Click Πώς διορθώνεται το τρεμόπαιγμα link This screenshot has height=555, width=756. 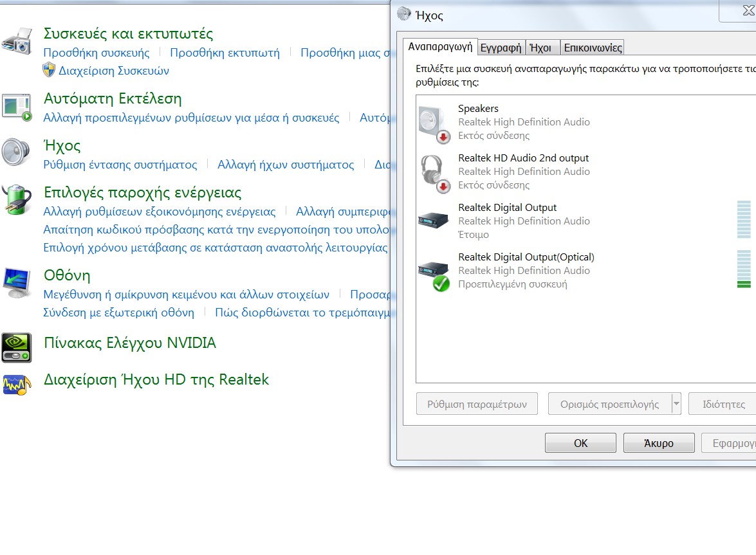302,313
